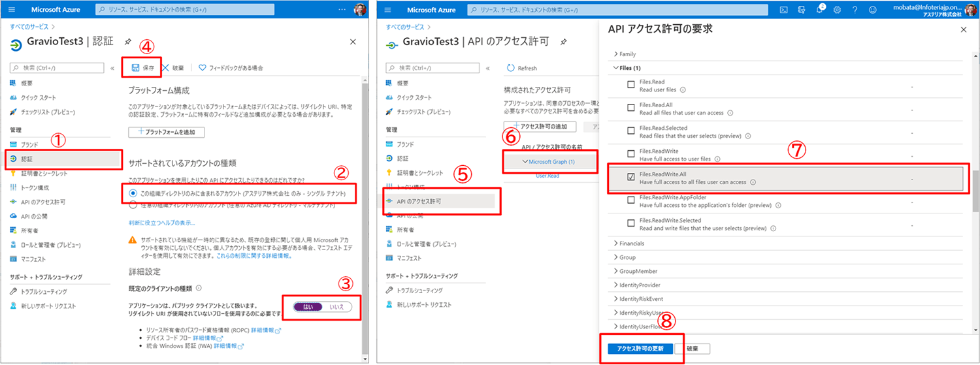Click info icon beside 既定のクライアントの種類
Viewport: 980px width, 365px height.
click(x=199, y=287)
